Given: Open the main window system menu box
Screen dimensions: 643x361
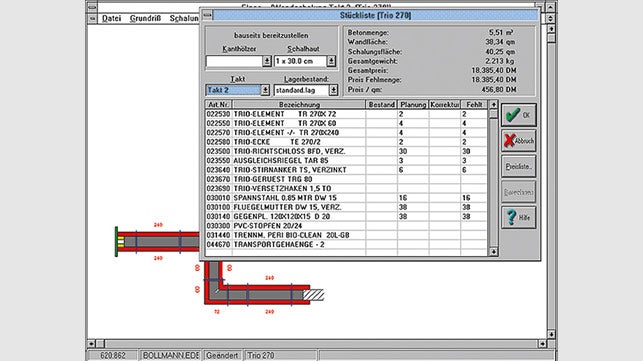Looking at the screenshot, I should coord(92,7).
